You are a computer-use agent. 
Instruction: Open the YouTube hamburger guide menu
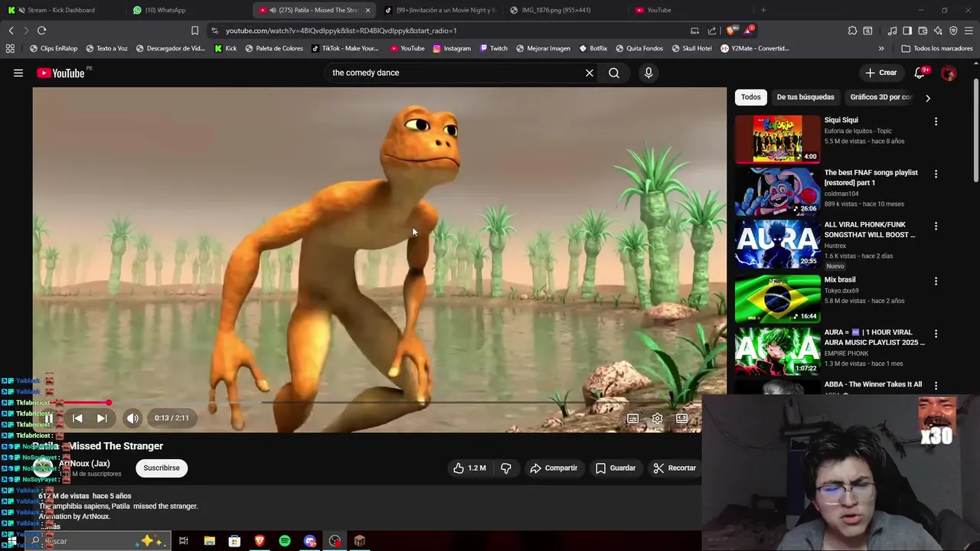[x=18, y=73]
